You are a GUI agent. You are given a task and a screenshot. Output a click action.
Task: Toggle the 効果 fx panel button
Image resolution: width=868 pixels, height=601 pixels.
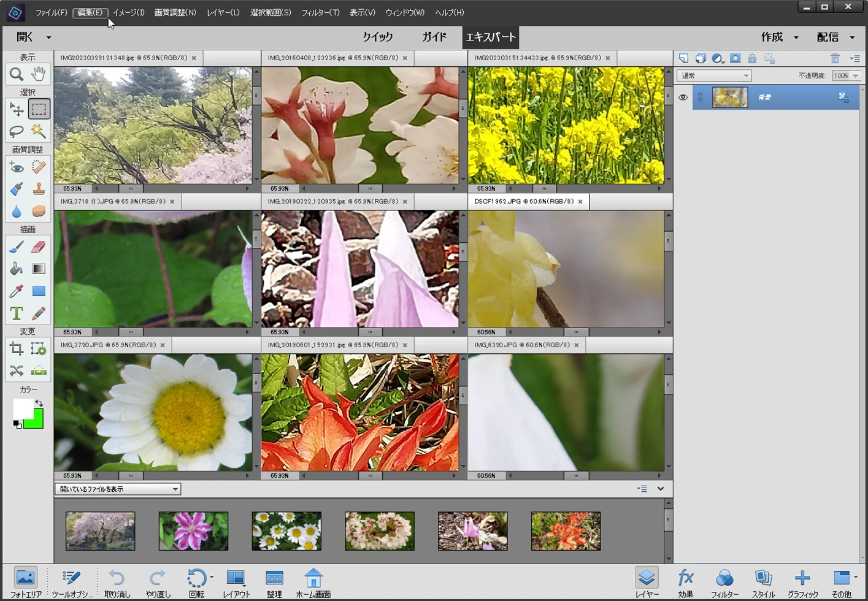[686, 583]
